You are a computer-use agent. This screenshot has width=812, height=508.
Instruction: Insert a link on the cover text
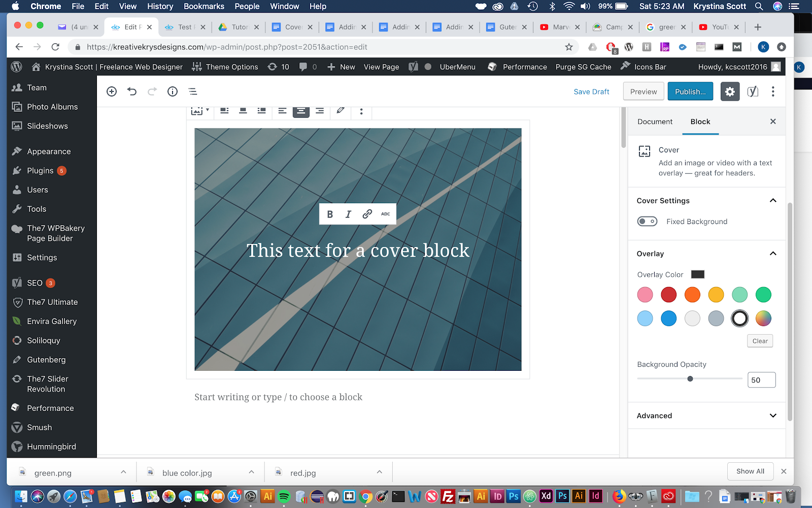tap(367, 214)
